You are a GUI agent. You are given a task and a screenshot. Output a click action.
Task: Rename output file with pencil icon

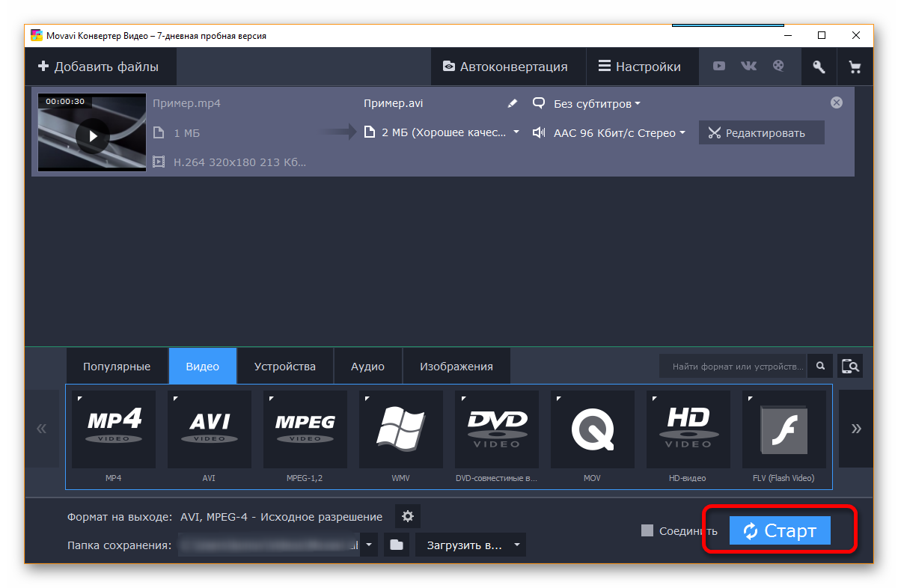click(513, 103)
